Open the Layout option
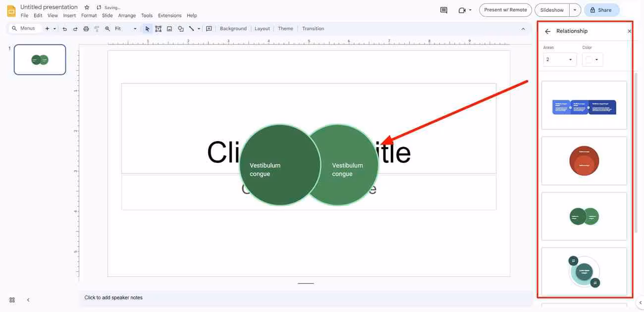Viewport: 644px width, 312px height. tap(262, 29)
